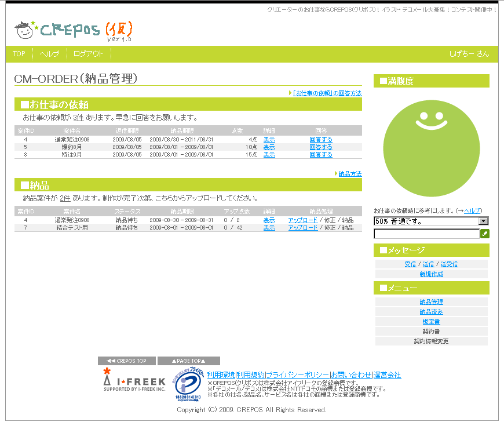Image resolution: width=504 pixels, height=429 pixels.
Task: Click the green pencil icon beside comment field
Action: point(485,234)
